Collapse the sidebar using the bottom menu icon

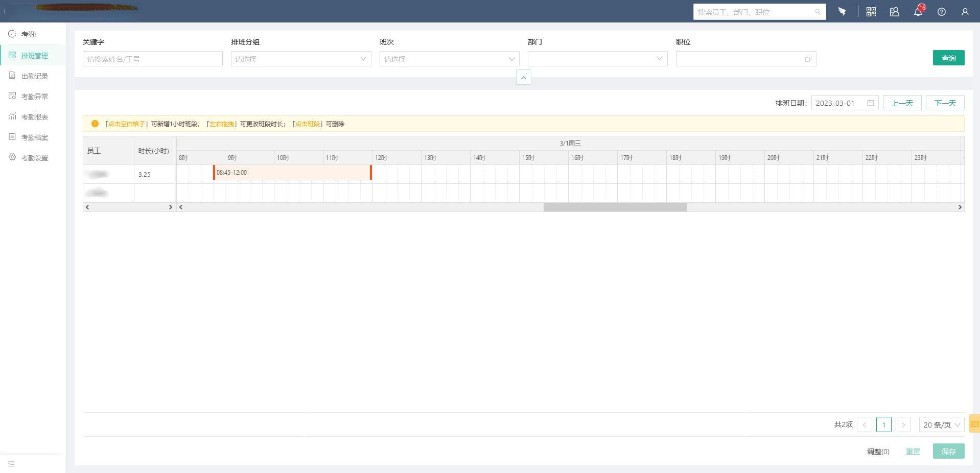pyautogui.click(x=11, y=464)
